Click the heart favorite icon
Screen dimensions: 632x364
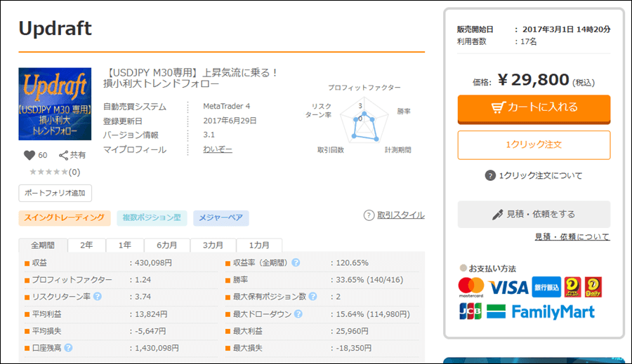29,155
